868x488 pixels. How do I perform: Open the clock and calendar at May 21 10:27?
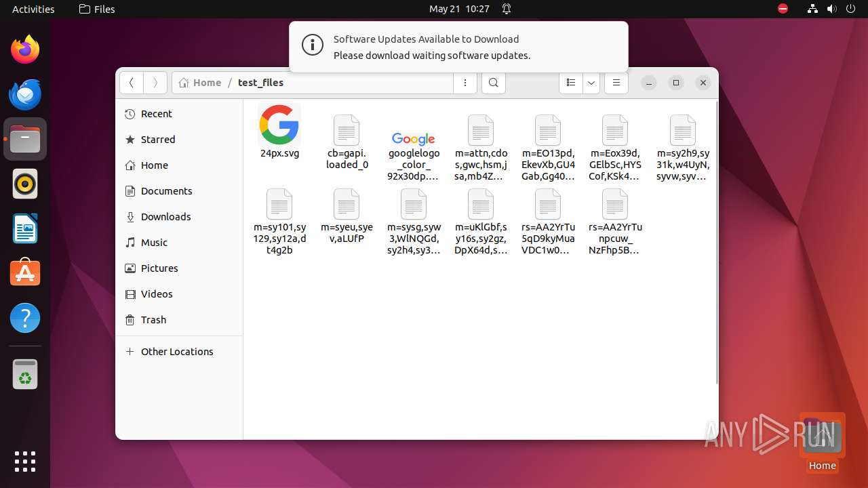pos(459,9)
